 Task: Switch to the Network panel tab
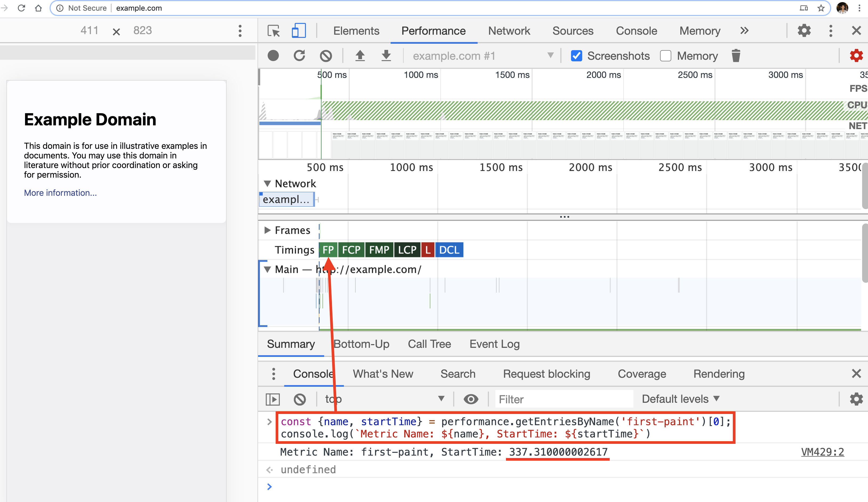pyautogui.click(x=509, y=31)
